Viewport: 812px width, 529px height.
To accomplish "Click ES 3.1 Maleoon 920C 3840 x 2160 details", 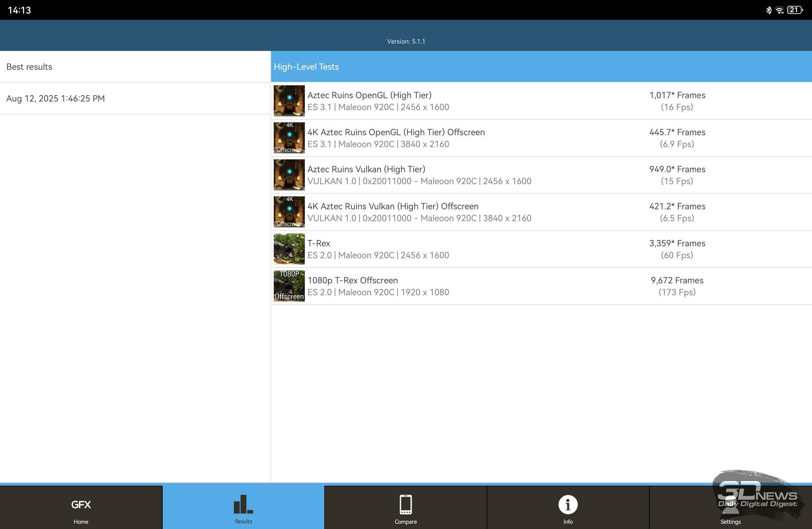I will point(378,144).
